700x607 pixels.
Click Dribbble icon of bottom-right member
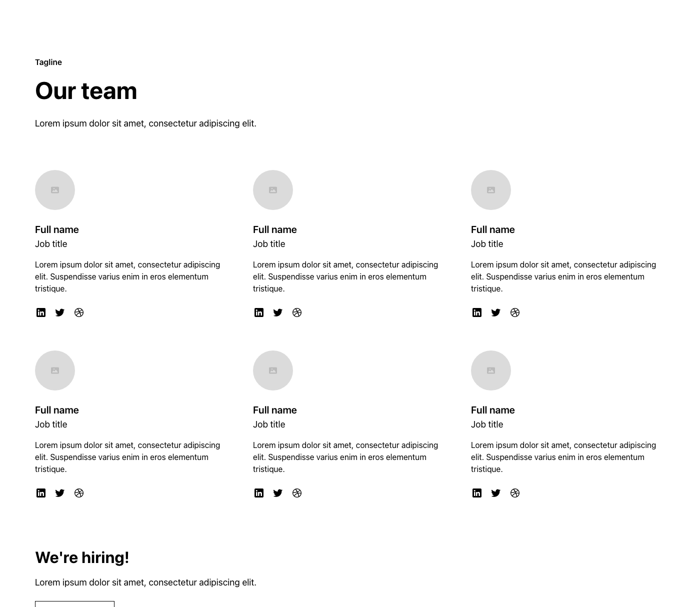(515, 493)
